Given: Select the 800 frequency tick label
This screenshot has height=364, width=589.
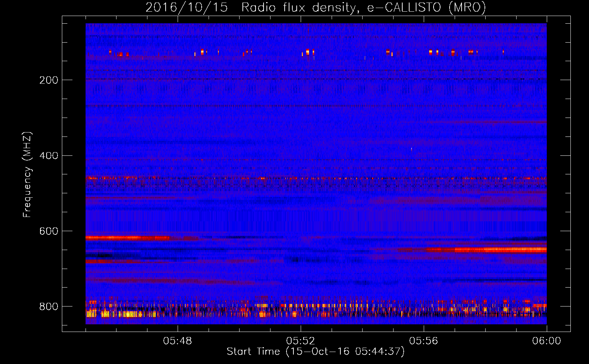Looking at the screenshot, I should (x=49, y=306).
